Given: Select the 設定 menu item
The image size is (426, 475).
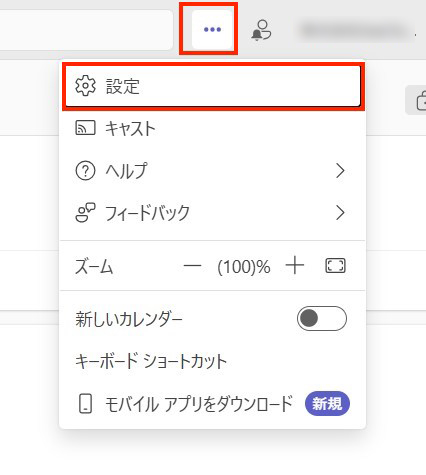Looking at the screenshot, I should coord(213,86).
